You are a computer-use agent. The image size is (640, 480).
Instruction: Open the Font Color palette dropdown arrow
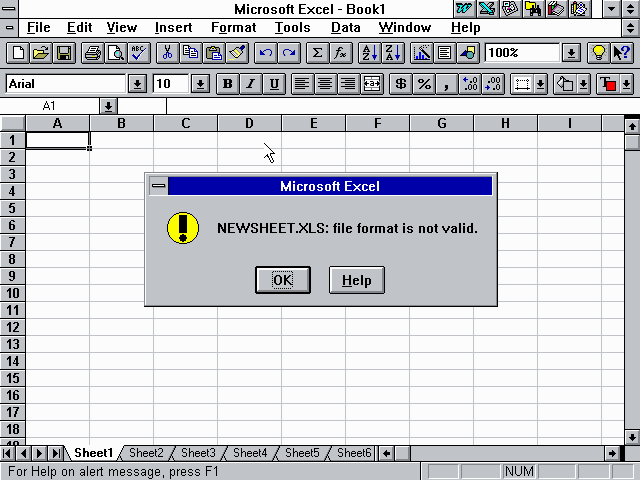pos(627,84)
